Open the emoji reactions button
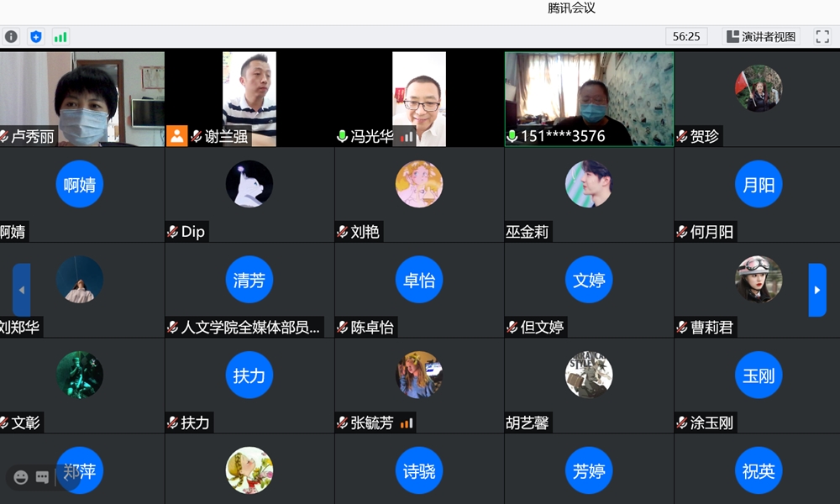The height and width of the screenshot is (504, 840). pyautogui.click(x=21, y=477)
